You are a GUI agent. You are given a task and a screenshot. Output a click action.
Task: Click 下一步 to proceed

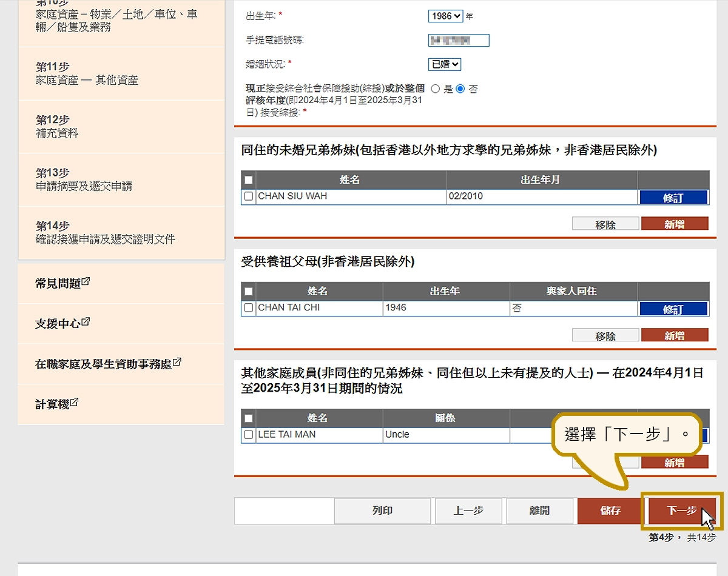682,511
